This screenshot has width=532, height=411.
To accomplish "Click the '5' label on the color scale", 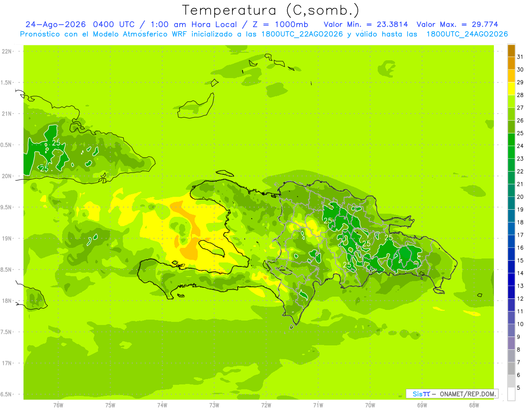I will click(x=519, y=388).
